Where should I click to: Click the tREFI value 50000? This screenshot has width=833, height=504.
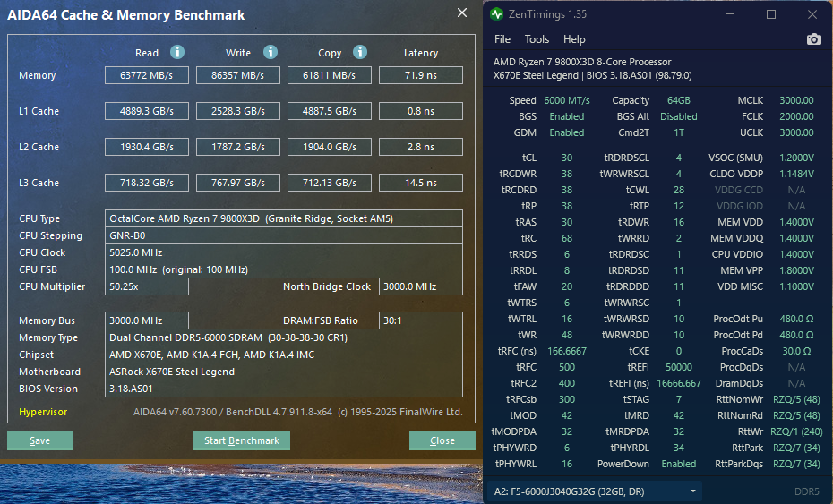[679, 367]
